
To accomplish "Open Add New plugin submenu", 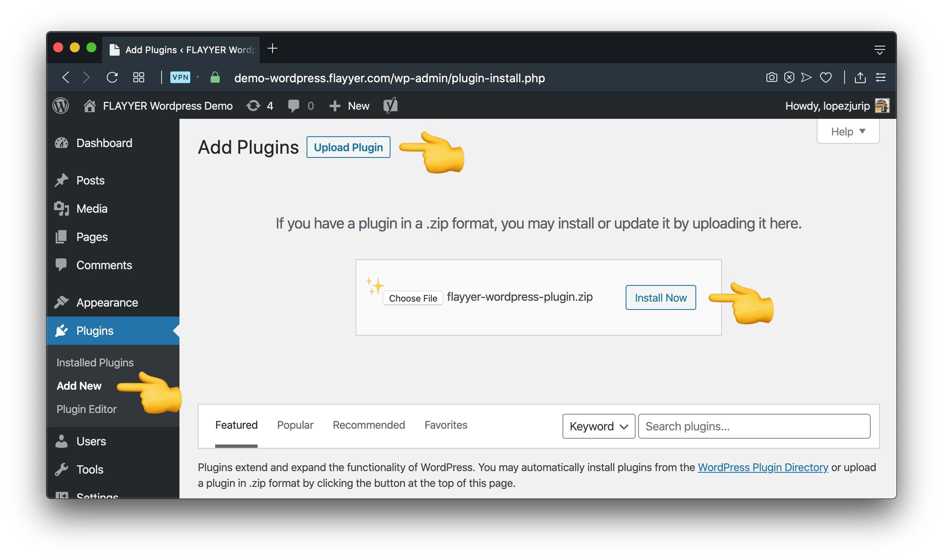I will [79, 386].
